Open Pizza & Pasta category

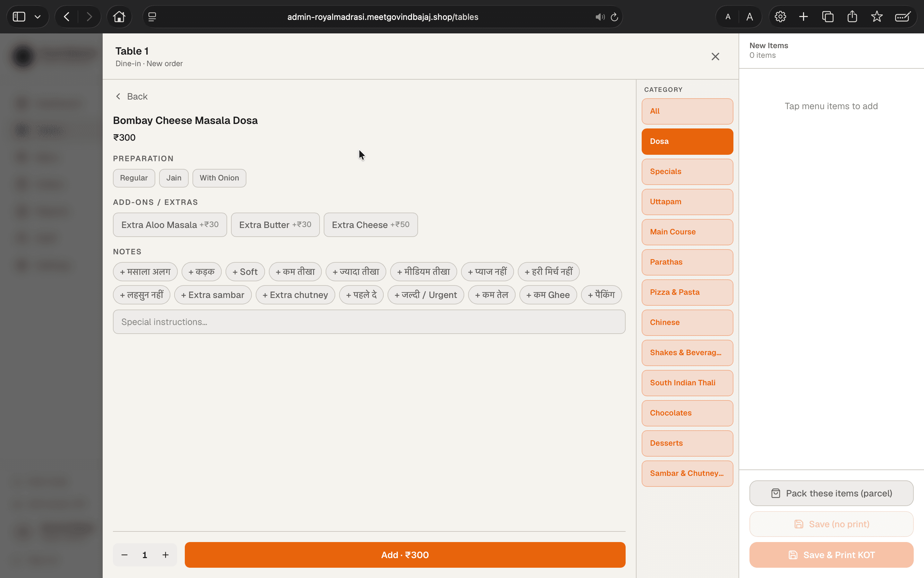click(687, 293)
